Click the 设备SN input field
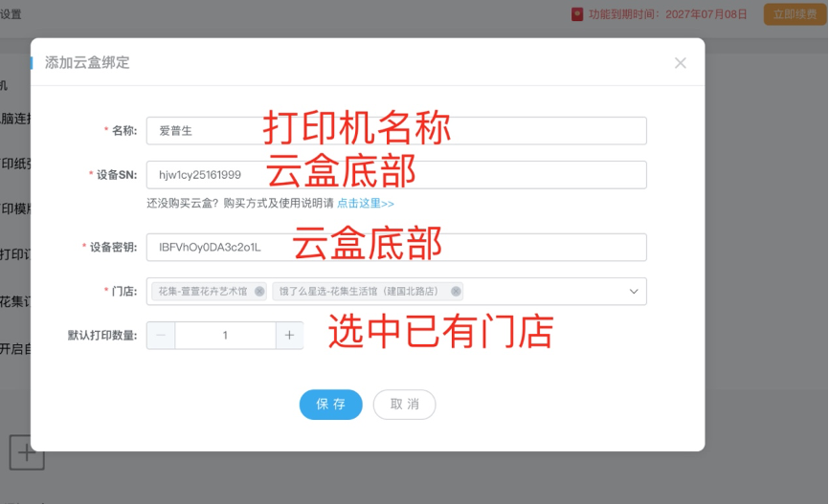 [x=396, y=175]
